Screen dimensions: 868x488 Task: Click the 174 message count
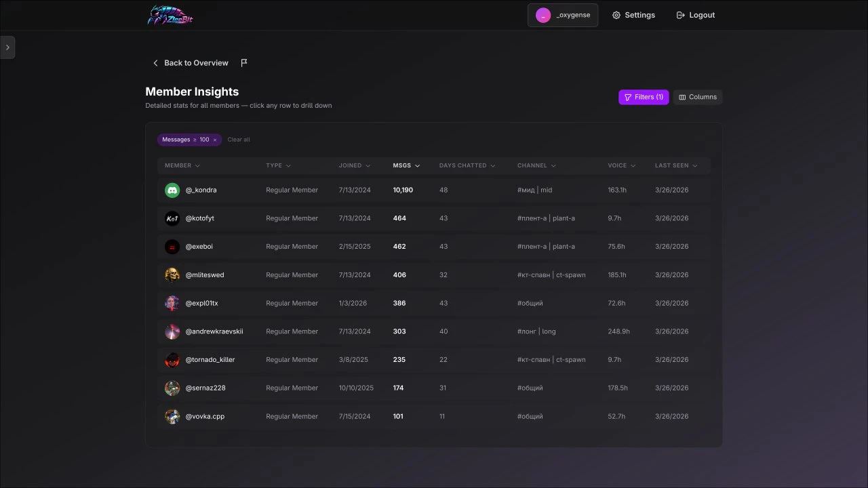(x=398, y=388)
